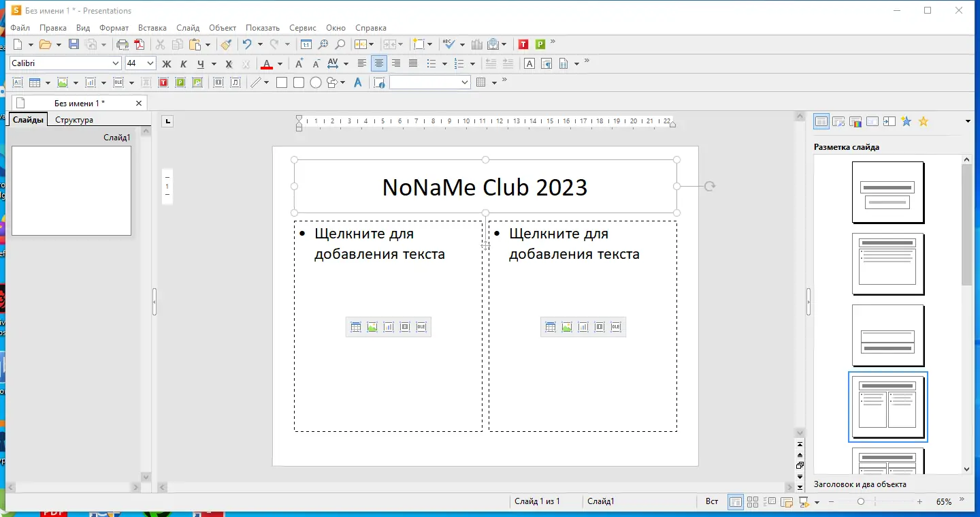
Task: Activate the format painter brush
Action: [x=226, y=44]
